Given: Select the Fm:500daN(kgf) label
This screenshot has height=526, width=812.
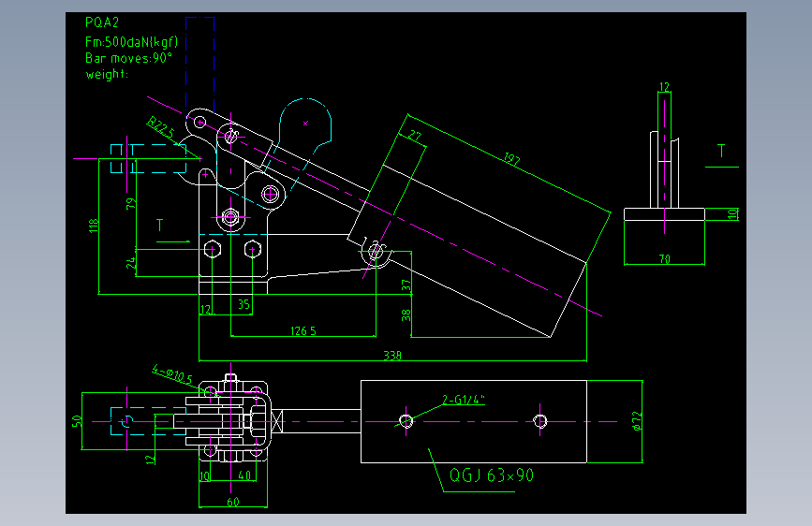Looking at the screenshot, I should [x=131, y=42].
